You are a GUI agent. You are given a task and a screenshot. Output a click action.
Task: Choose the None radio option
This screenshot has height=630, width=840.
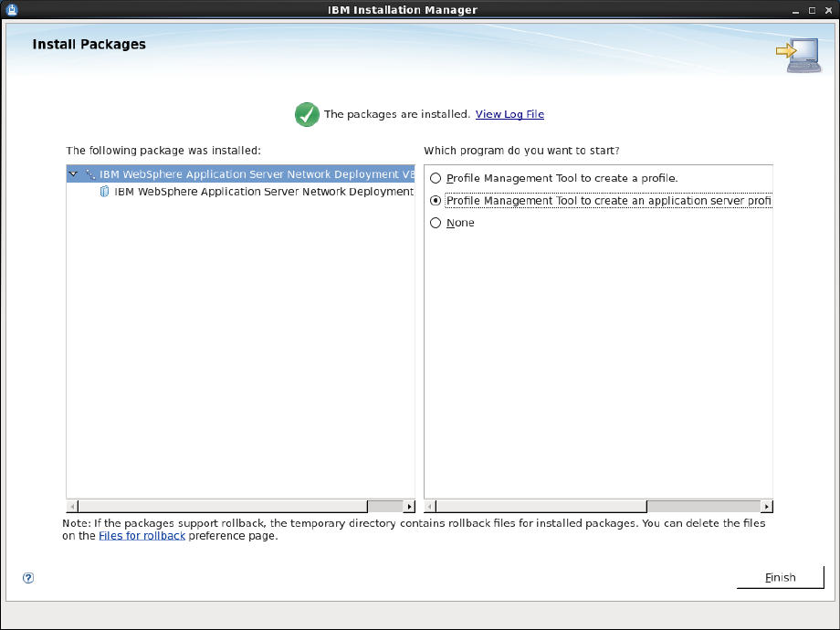click(436, 223)
